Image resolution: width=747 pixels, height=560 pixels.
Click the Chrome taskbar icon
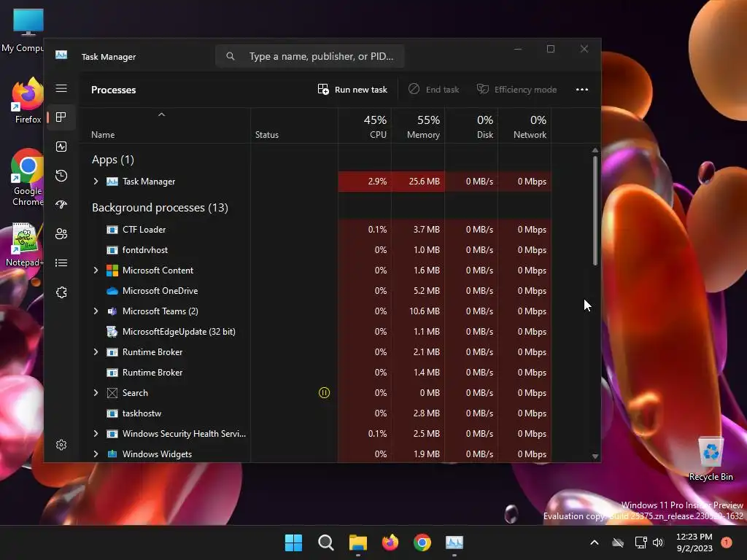coord(422,542)
